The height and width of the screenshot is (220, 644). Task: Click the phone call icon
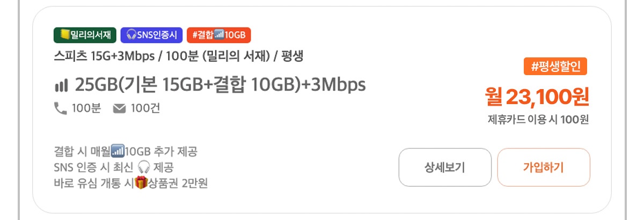click(60, 108)
